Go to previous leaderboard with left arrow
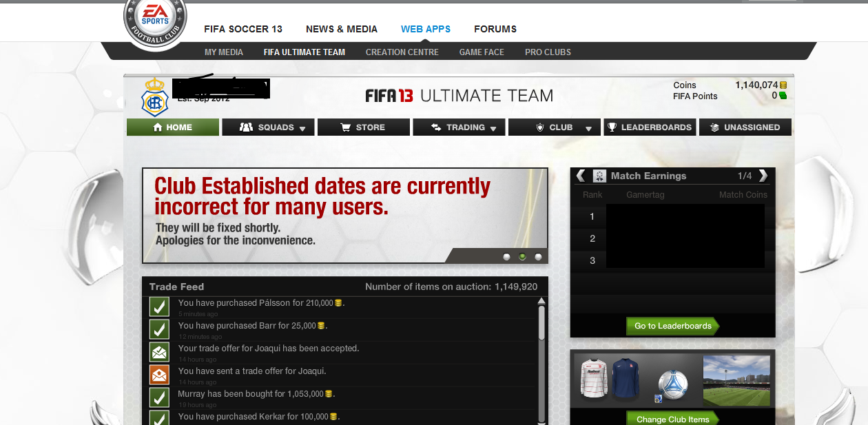 pos(581,176)
